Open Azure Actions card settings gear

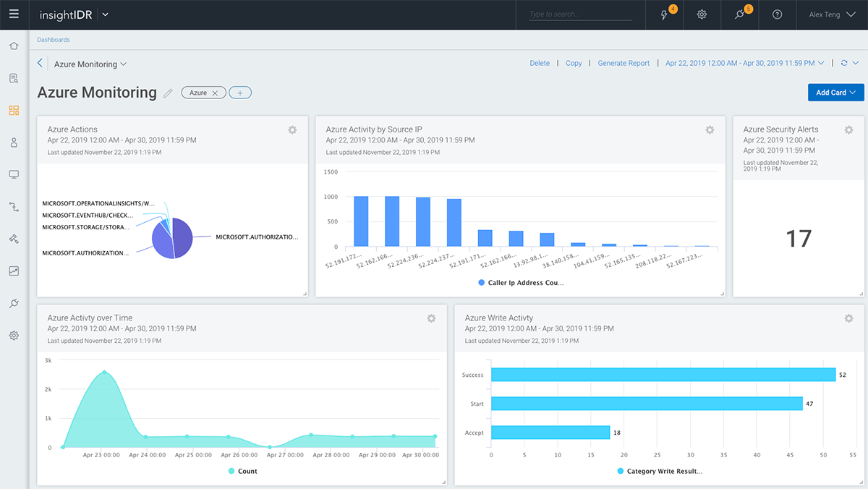pos(292,129)
